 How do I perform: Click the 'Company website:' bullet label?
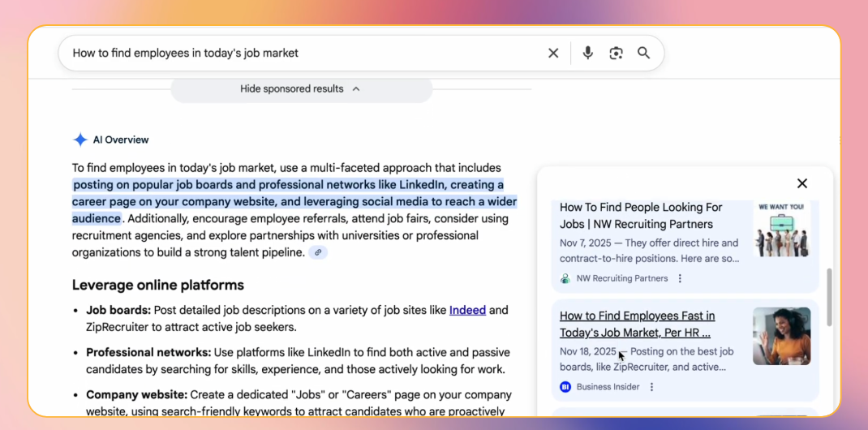point(137,395)
